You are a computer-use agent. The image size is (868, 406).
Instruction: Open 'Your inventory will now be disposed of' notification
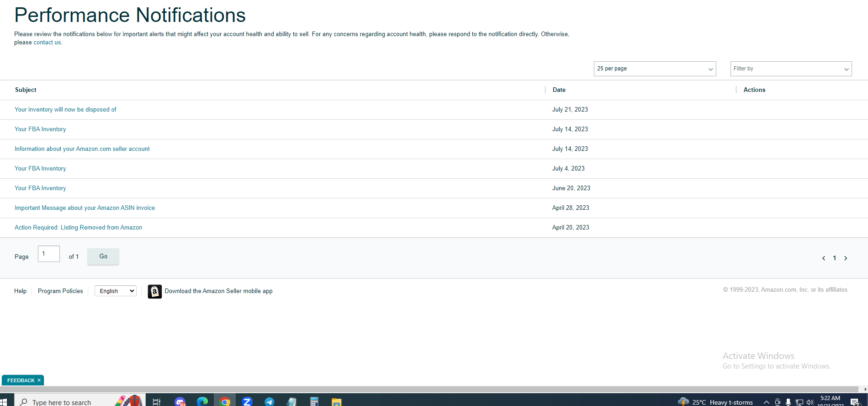coord(65,110)
